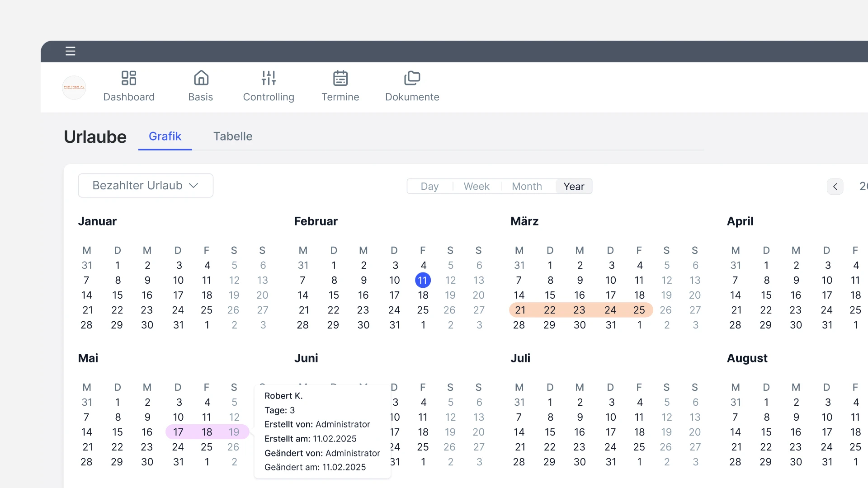
Task: Click March 23 in orange vacation range
Action: (x=579, y=310)
